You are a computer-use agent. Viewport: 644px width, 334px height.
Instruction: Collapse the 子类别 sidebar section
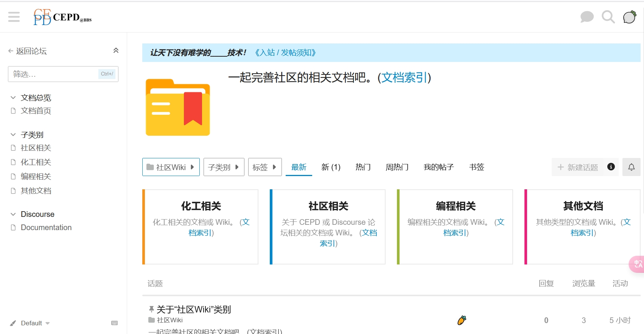point(27,135)
